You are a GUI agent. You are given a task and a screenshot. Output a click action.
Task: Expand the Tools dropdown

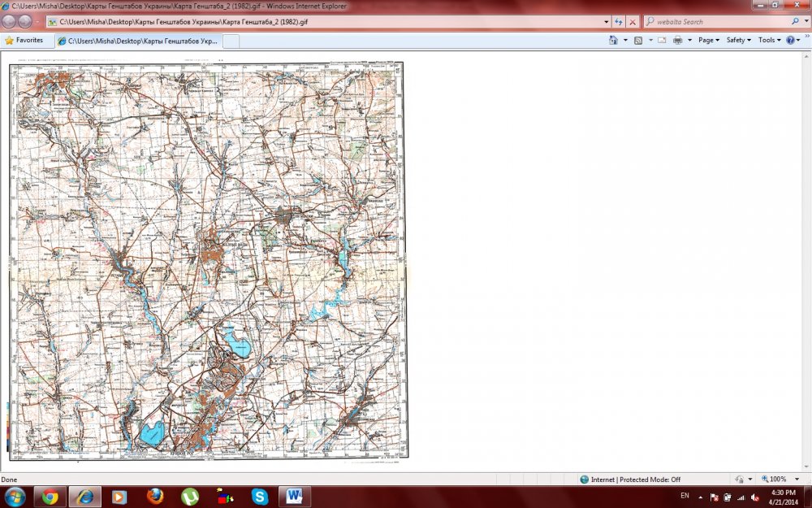coord(768,40)
